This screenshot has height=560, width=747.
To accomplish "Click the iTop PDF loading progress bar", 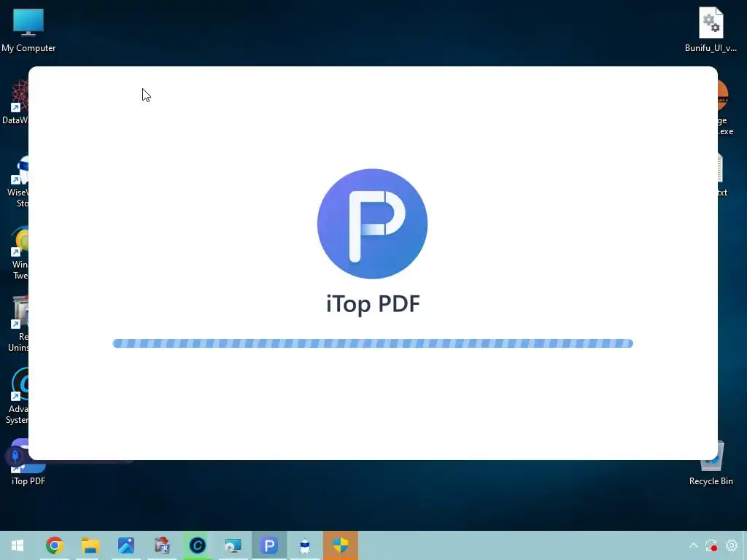I will point(373,343).
